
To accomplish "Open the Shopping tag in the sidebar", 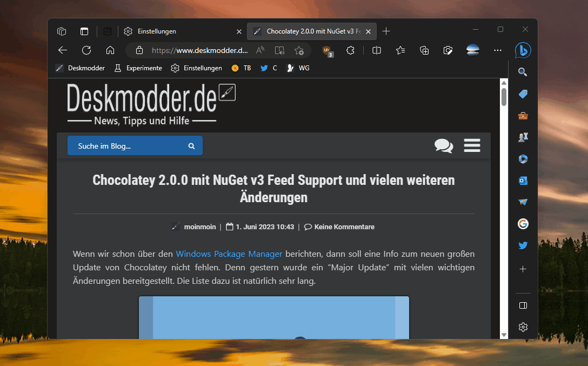I will (523, 94).
